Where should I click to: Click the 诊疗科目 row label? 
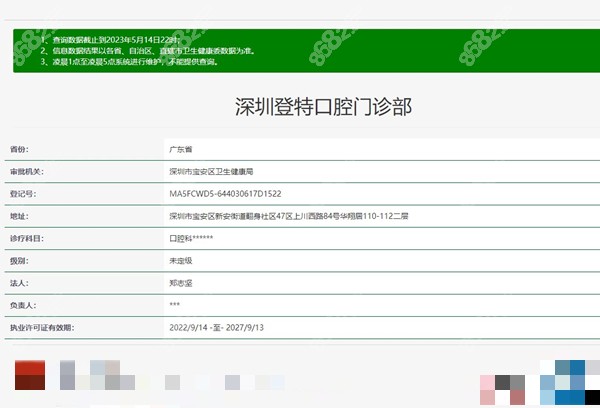[x=27, y=238]
